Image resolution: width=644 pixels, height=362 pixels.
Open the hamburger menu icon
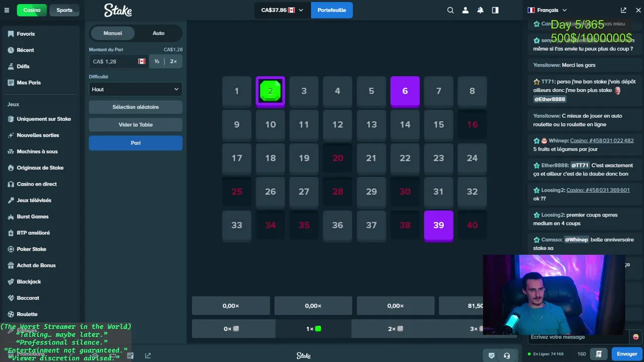click(7, 10)
